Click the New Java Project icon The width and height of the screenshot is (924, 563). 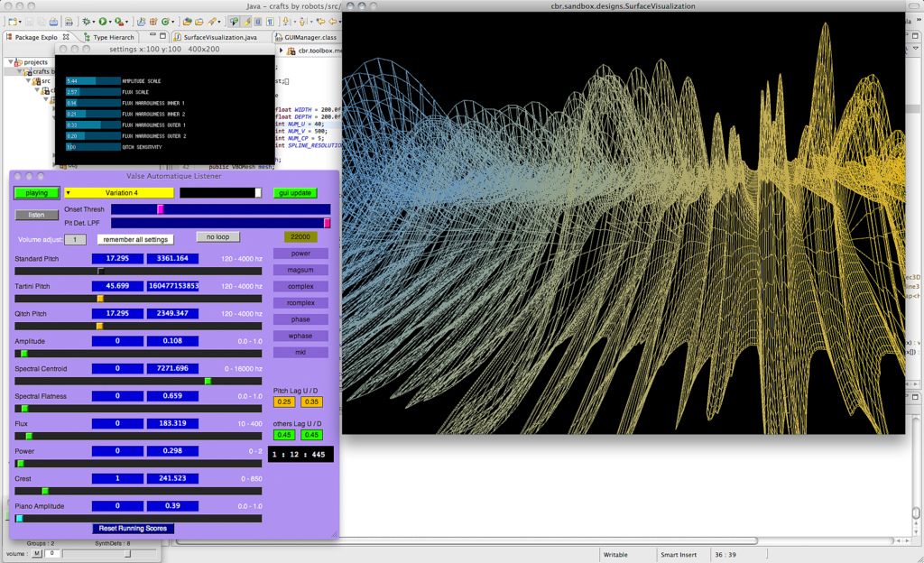pyautogui.click(x=142, y=22)
